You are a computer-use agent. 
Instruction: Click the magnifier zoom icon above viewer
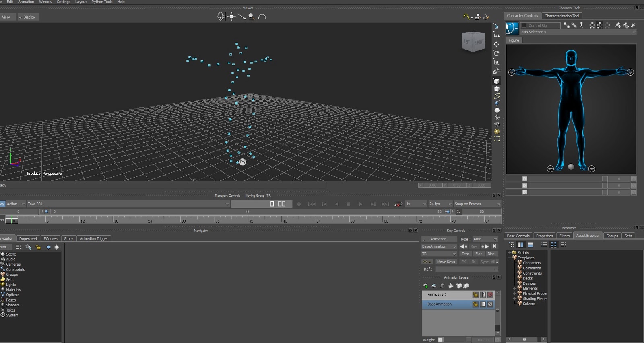(252, 17)
